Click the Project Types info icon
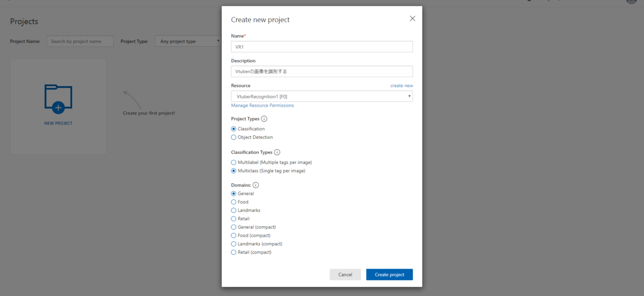 (x=264, y=119)
